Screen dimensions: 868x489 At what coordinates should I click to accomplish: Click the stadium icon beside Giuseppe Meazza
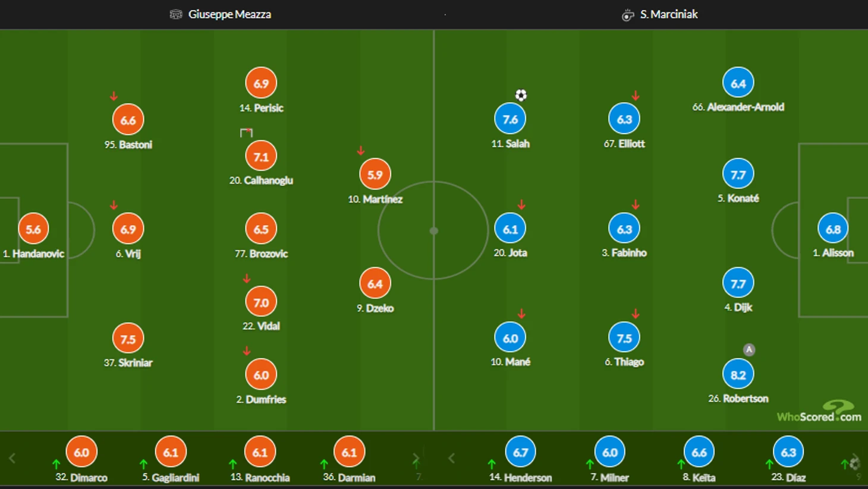175,14
